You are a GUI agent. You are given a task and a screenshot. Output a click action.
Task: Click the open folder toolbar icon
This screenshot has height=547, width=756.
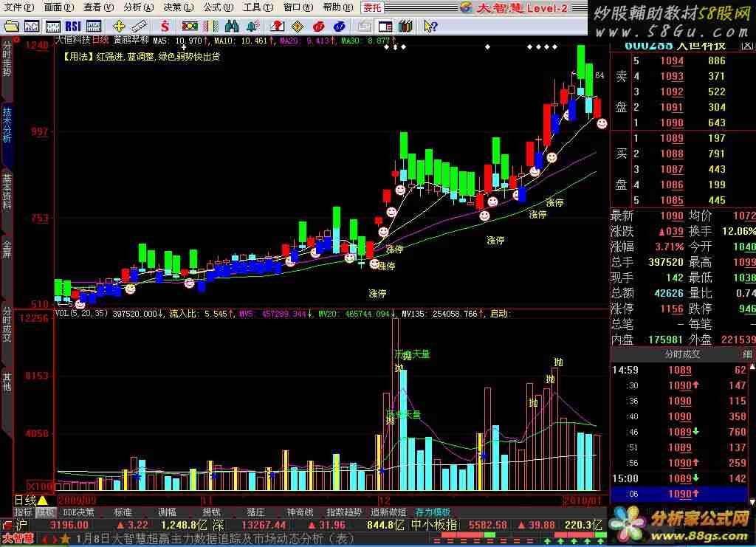(x=12, y=26)
